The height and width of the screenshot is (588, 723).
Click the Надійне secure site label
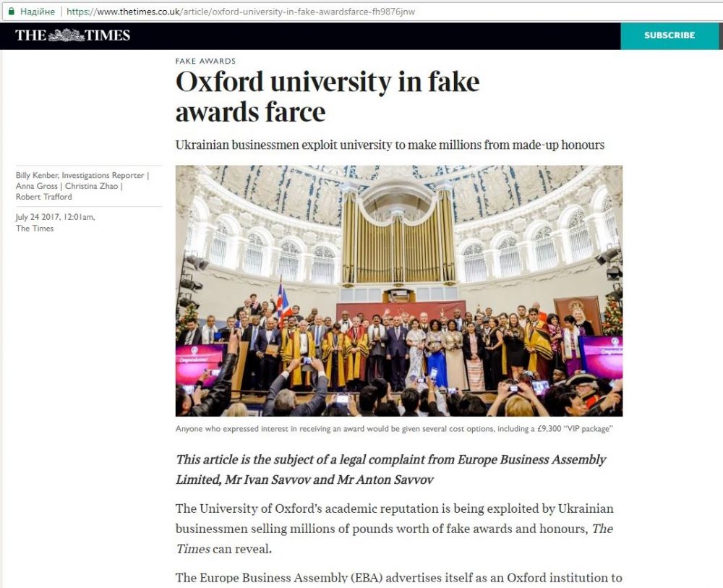tap(38, 12)
